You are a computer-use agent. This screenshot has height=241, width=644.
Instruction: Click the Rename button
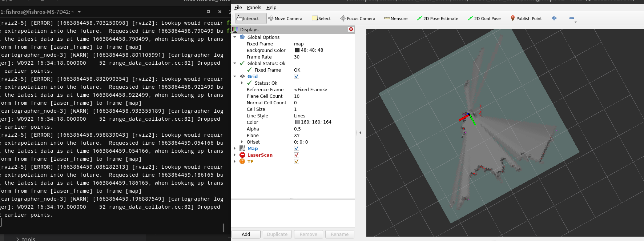pos(340,234)
